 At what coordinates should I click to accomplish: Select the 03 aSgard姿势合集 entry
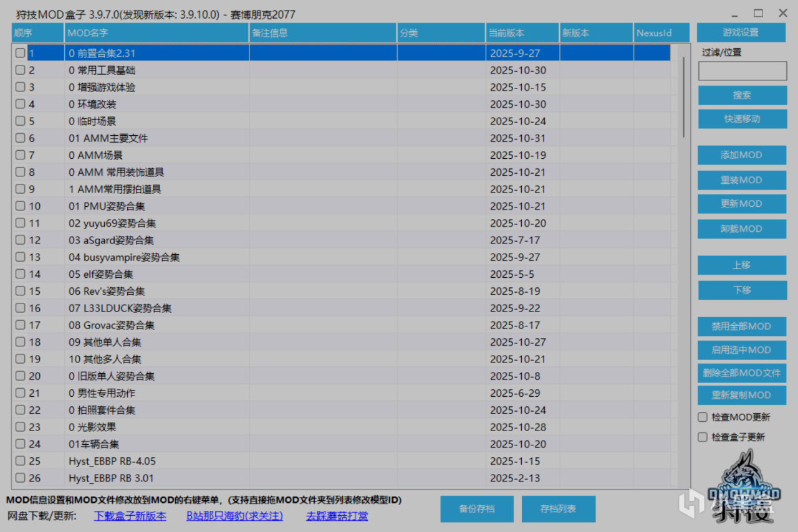pos(111,240)
